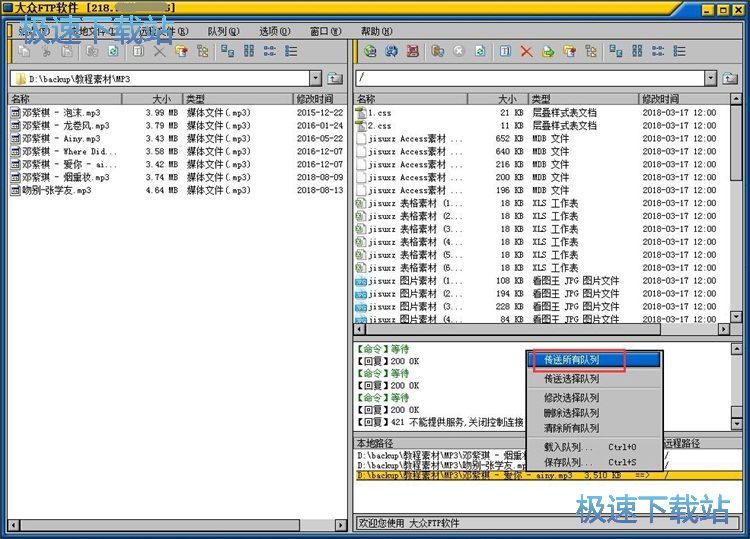Open the 选项(O) menu
Viewport: 750px width, 539px height.
coord(275,32)
